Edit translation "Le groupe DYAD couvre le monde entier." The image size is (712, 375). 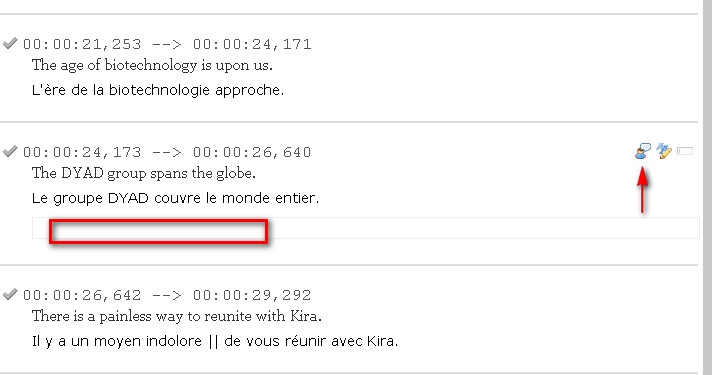(x=175, y=198)
